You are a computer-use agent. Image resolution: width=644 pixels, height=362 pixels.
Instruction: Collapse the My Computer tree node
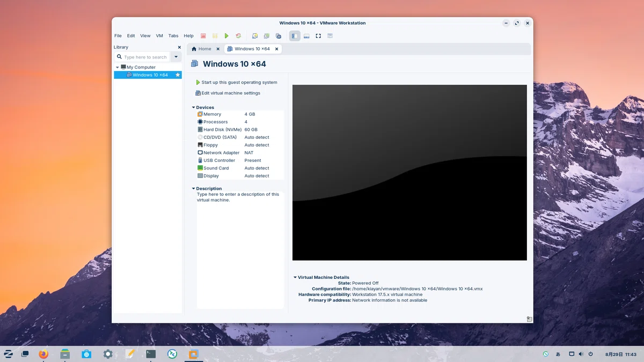pos(118,68)
